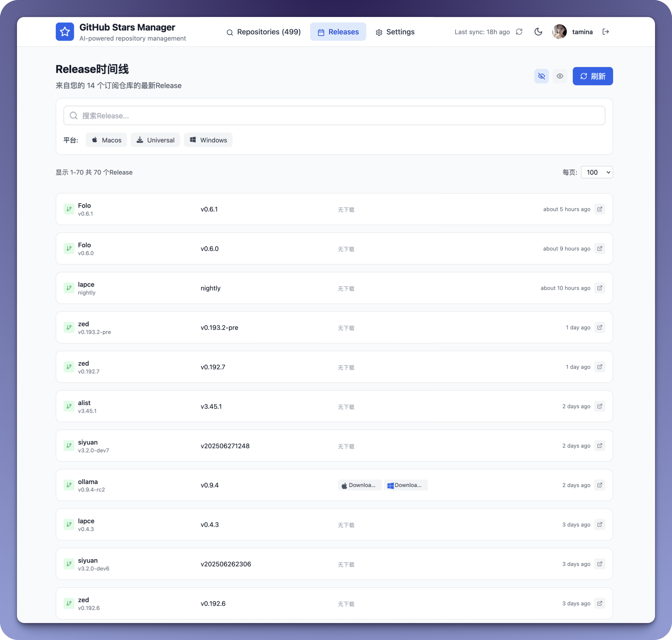Click the sync refresh icon next to Last sync
The width and height of the screenshot is (672, 640).
(519, 32)
